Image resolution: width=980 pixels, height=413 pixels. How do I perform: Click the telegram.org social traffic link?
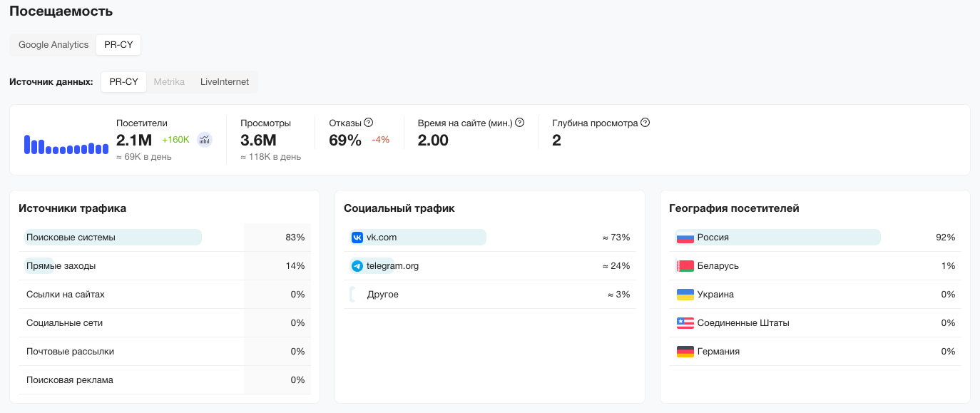pyautogui.click(x=392, y=266)
